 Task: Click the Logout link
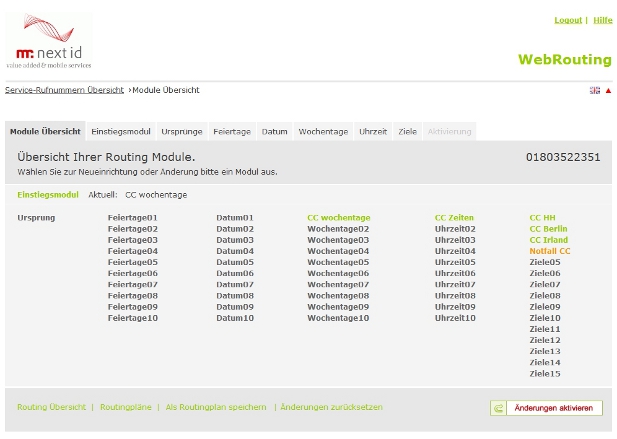click(567, 20)
